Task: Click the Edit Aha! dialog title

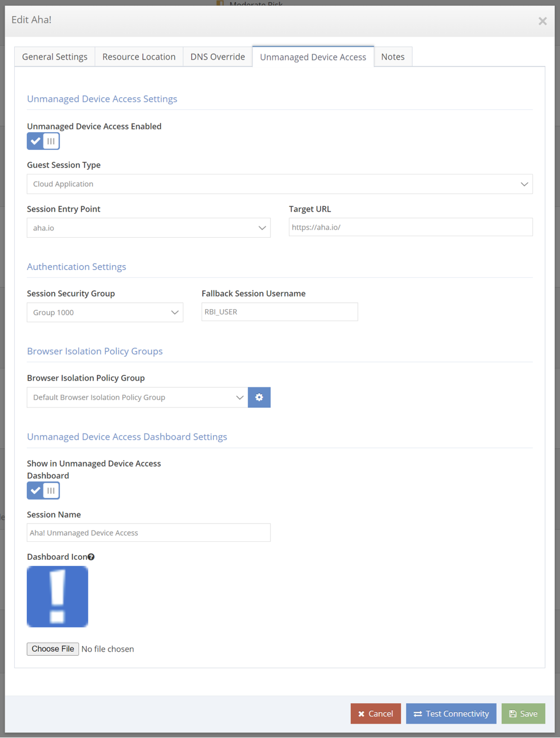Action: [31, 19]
